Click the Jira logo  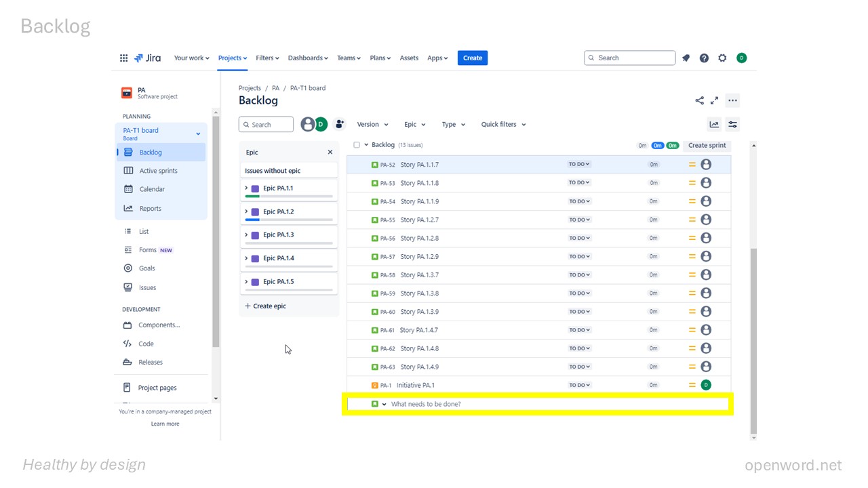(x=148, y=58)
